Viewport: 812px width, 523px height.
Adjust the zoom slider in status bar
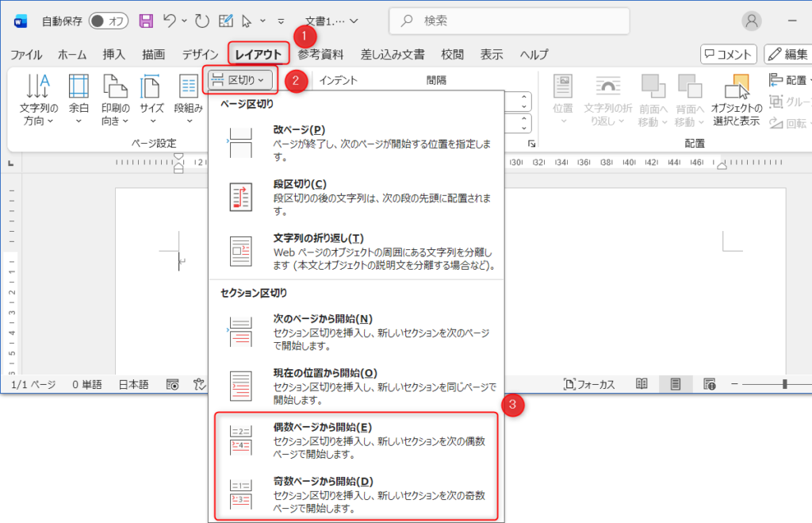(x=784, y=384)
